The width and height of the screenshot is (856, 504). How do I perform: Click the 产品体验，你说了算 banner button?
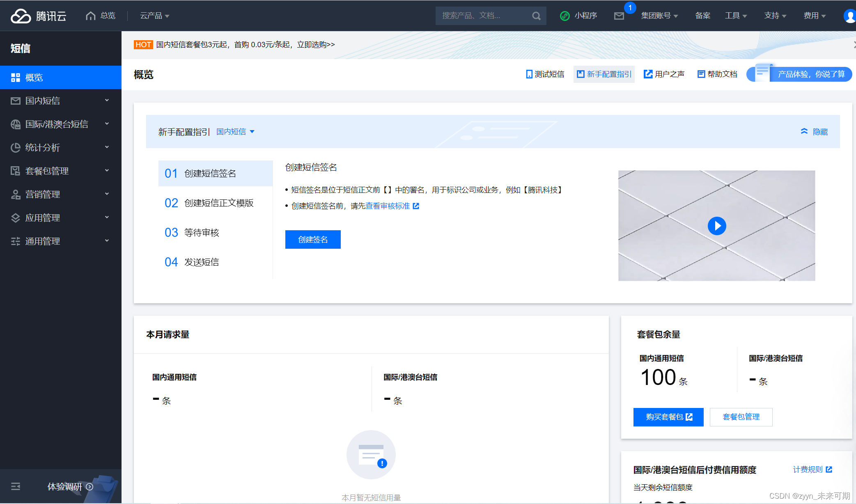799,74
